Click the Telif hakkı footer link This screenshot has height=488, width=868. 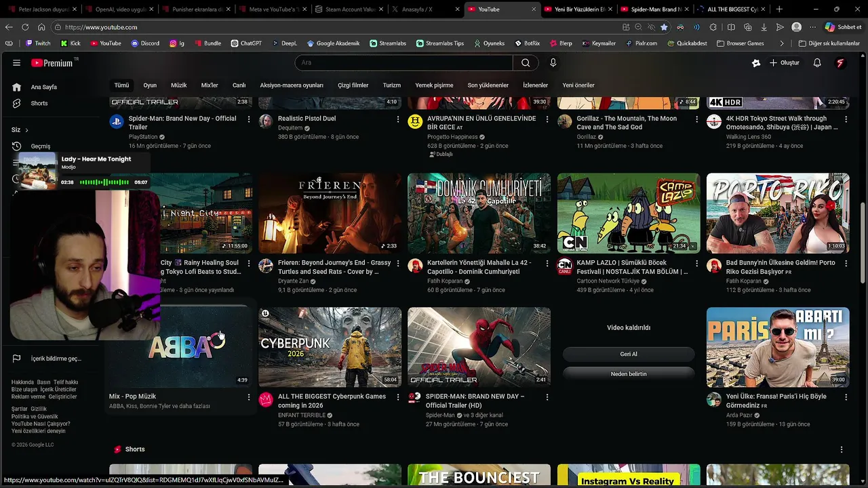66,382
